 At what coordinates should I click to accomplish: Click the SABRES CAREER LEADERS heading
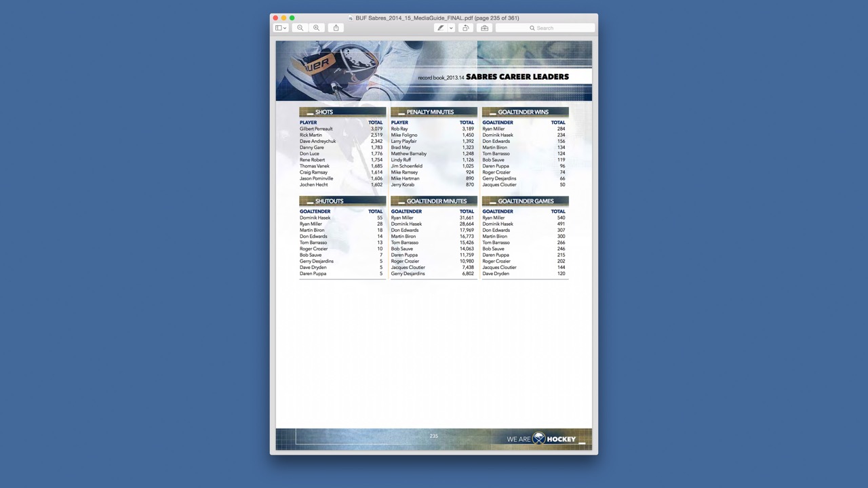pos(517,77)
